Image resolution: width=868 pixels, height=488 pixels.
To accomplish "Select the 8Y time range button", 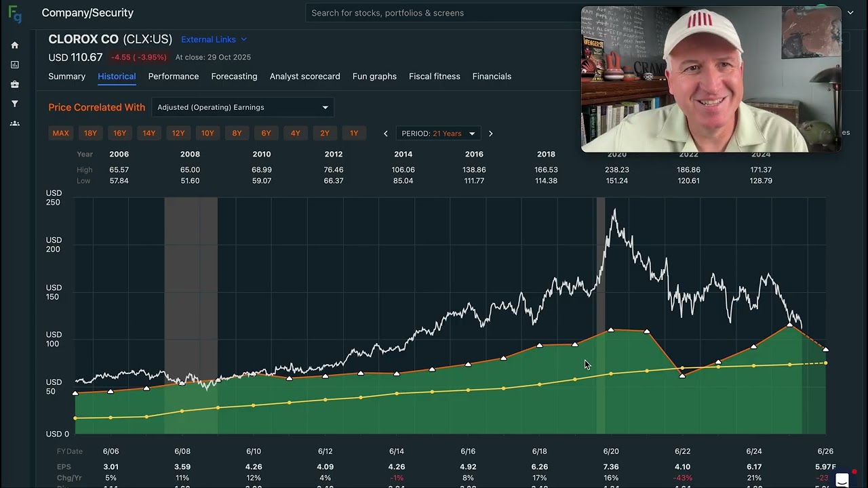I will 237,134.
